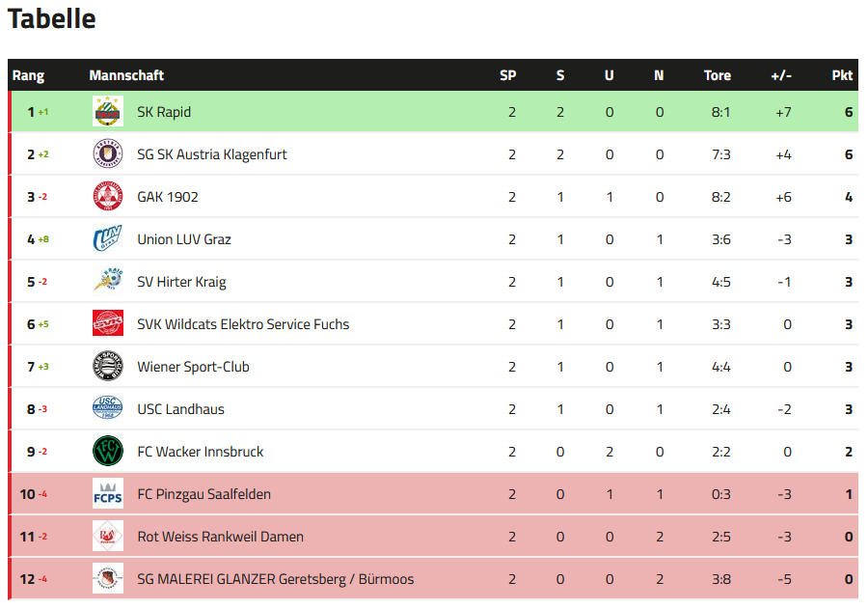Screen dimensions: 868x609
Task: Click the Union LUV Graz logo
Action: [x=108, y=238]
